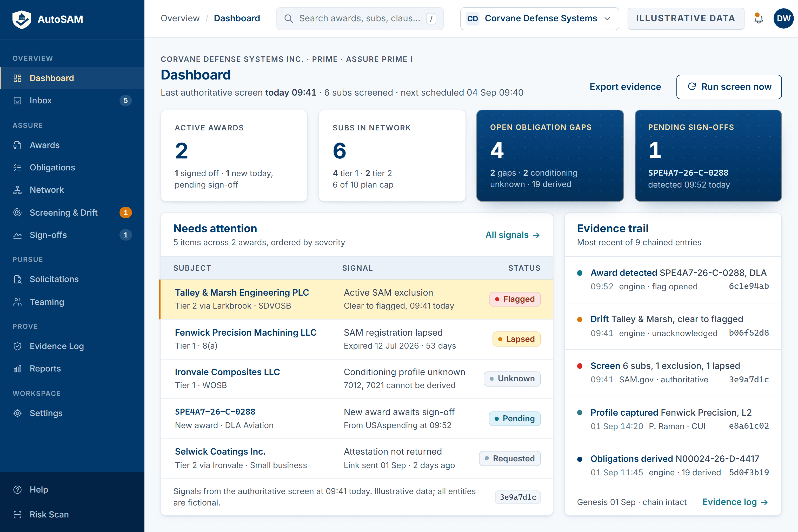Image resolution: width=798 pixels, height=532 pixels.
Task: Open the Evidence Log sidebar item
Action: point(72,346)
